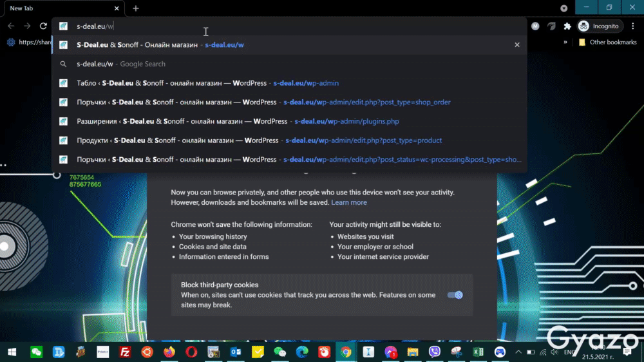Click the round M extension icon

(x=535, y=26)
